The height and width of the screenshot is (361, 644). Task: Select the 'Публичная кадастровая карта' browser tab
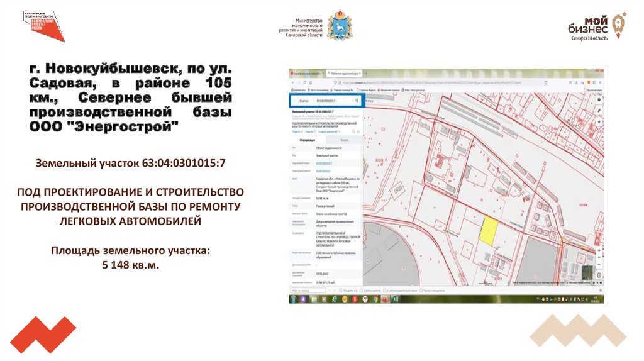coord(343,73)
